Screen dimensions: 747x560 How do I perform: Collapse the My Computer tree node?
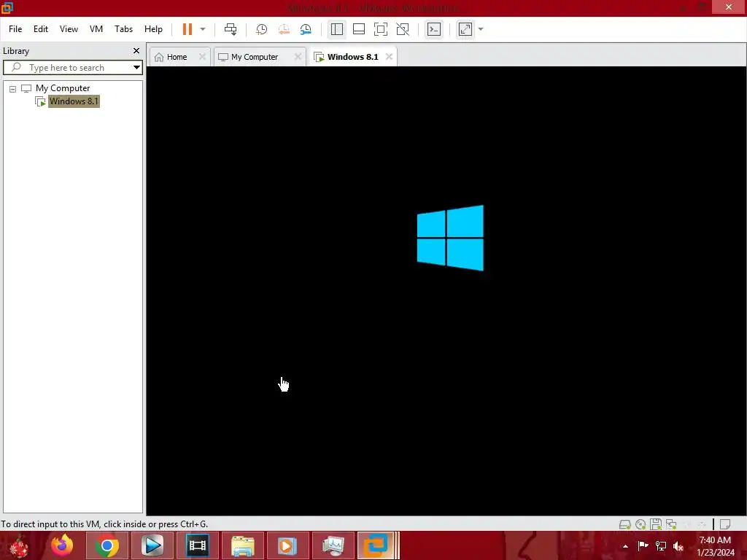click(13, 88)
